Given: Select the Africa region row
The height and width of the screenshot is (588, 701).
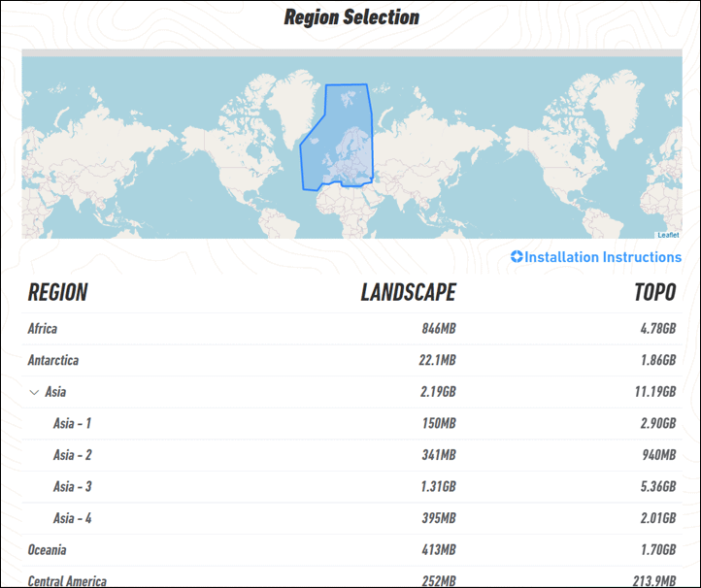Looking at the screenshot, I should click(x=351, y=328).
